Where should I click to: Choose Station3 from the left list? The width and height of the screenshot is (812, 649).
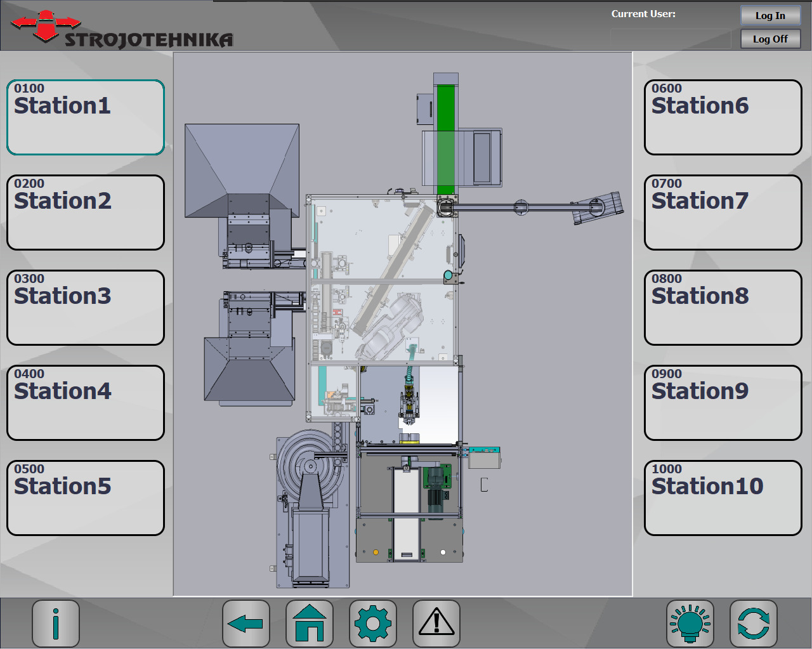pos(86,308)
